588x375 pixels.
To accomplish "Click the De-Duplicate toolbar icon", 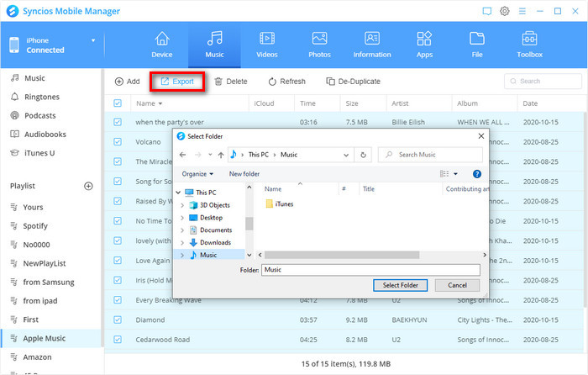I will point(330,82).
